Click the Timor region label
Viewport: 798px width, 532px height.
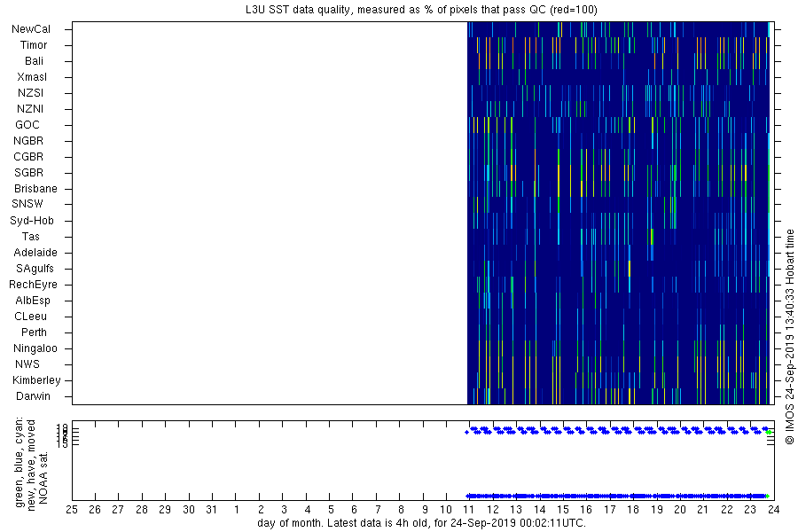34,45
